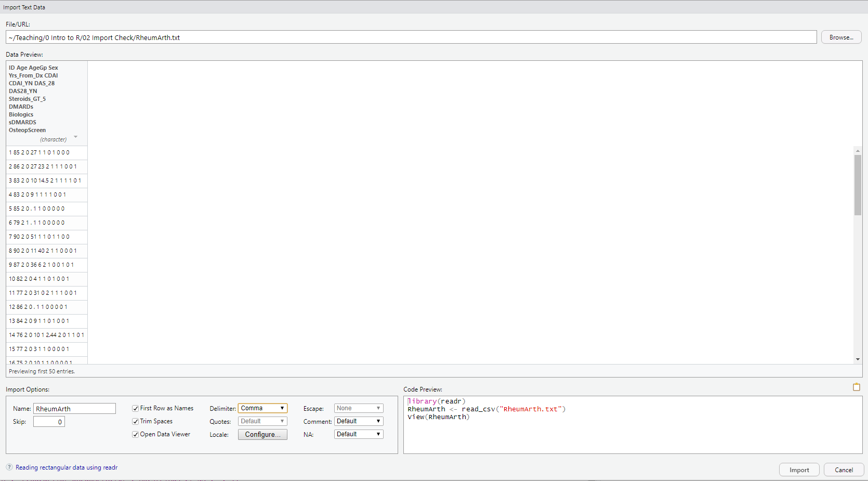
Task: Click the Skip rows input box
Action: (x=49, y=422)
